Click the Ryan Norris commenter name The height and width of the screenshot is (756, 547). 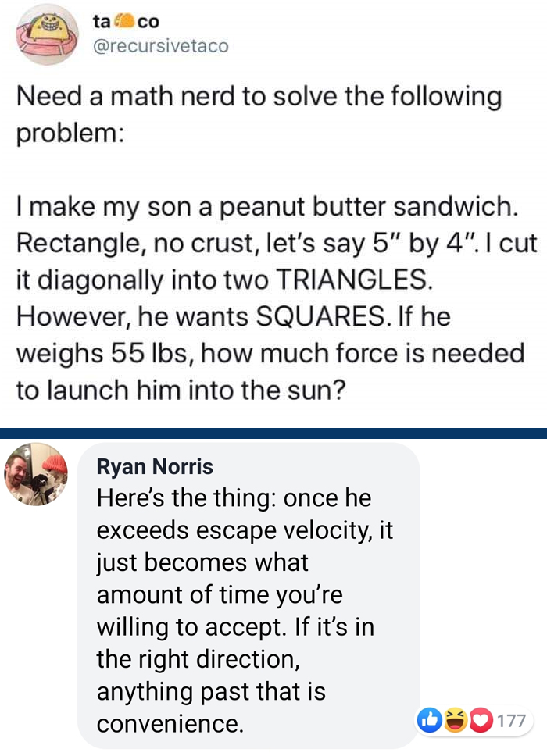pos(155,467)
